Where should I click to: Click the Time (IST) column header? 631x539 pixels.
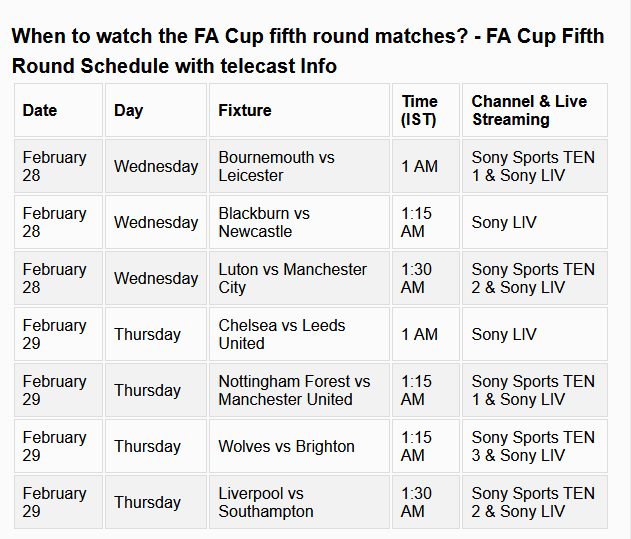pyautogui.click(x=426, y=110)
